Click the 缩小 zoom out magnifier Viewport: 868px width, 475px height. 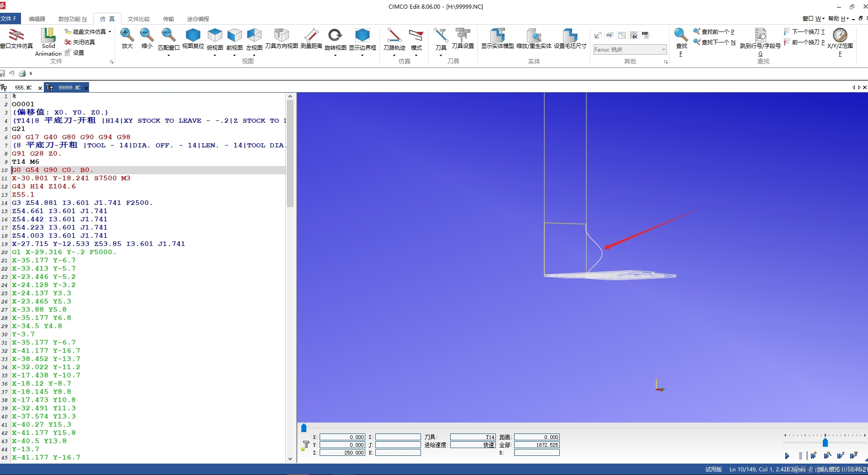[147, 35]
